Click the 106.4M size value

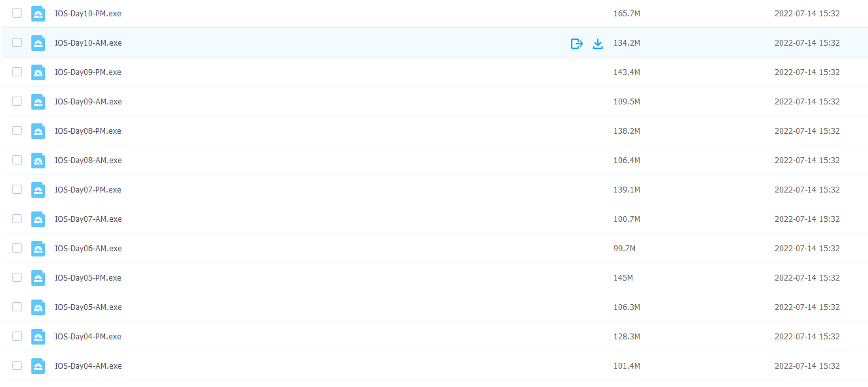pos(627,160)
